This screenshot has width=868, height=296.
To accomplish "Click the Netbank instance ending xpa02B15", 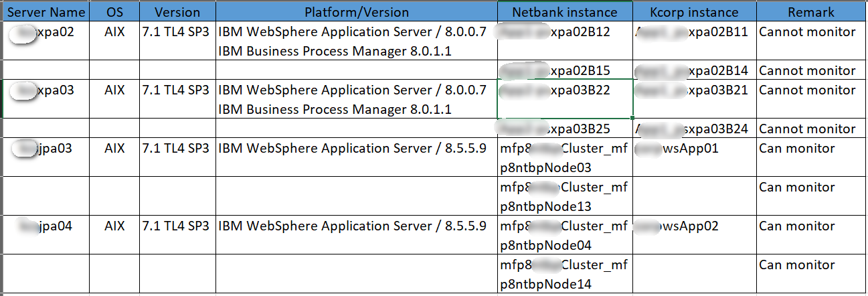I will click(565, 70).
